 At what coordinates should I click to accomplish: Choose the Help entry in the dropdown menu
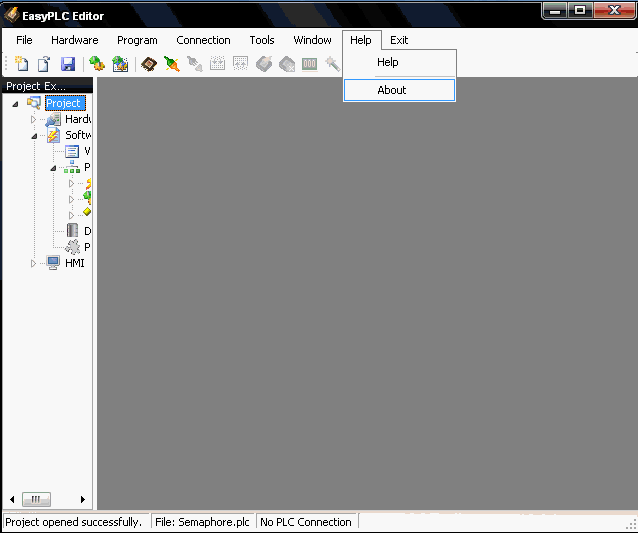(x=388, y=62)
